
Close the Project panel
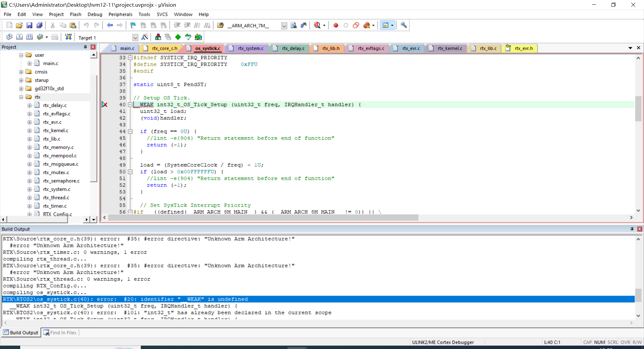pyautogui.click(x=93, y=47)
